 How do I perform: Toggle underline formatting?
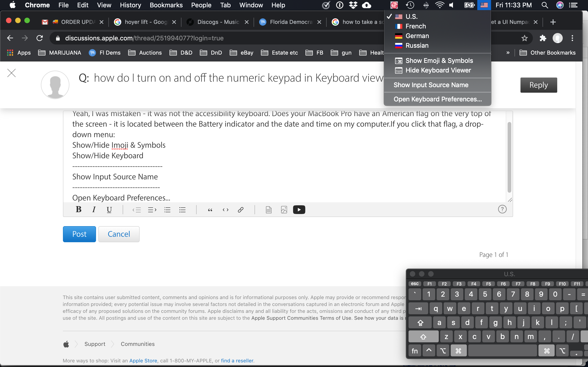(x=109, y=210)
